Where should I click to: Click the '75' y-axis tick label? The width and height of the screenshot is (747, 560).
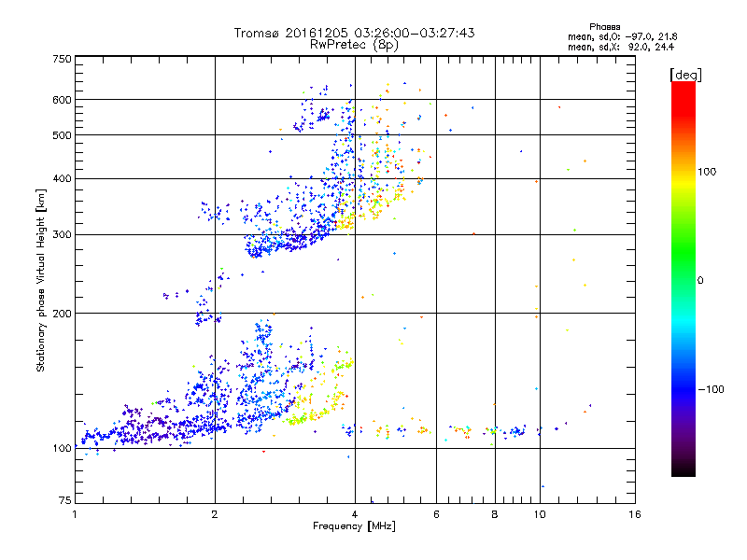(x=65, y=500)
